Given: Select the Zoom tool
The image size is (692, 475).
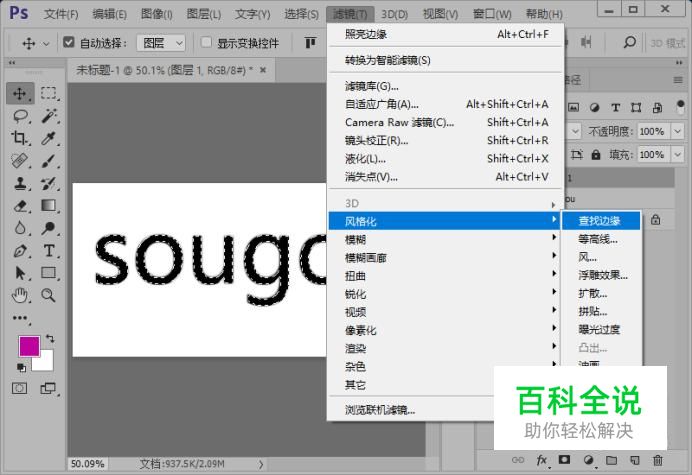Looking at the screenshot, I should click(x=49, y=295).
